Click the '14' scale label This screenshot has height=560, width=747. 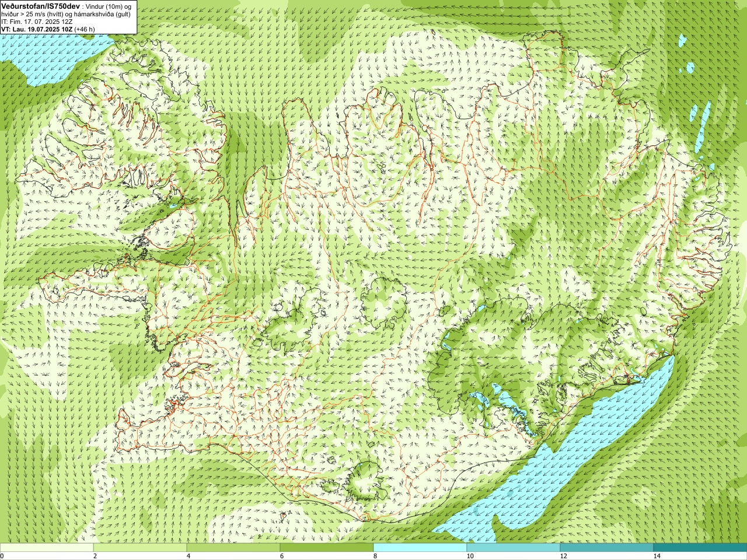[x=657, y=556]
